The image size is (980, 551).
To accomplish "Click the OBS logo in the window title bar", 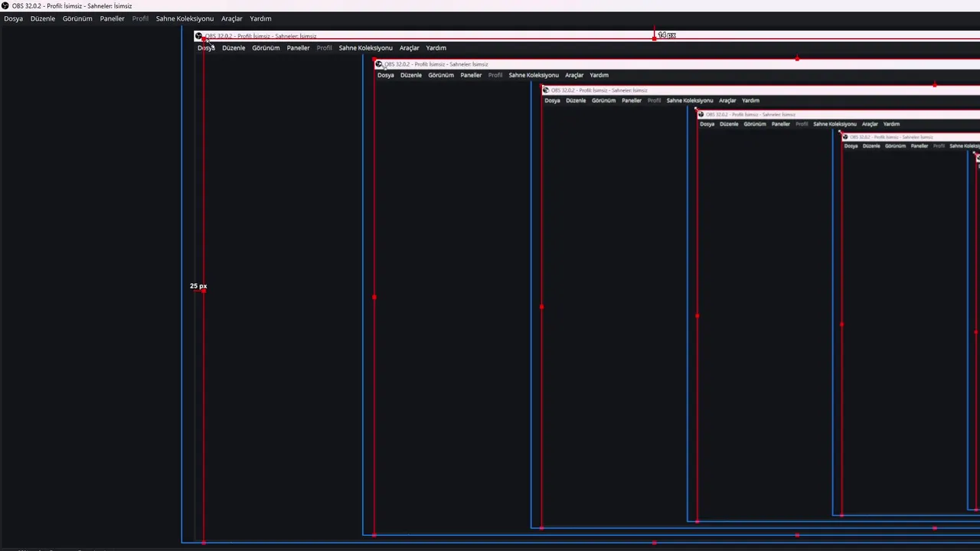I will 5,5.
